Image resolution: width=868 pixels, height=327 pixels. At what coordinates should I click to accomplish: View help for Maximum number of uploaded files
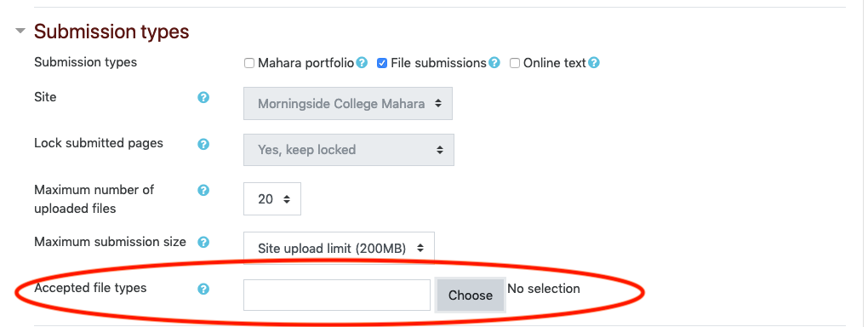(203, 191)
